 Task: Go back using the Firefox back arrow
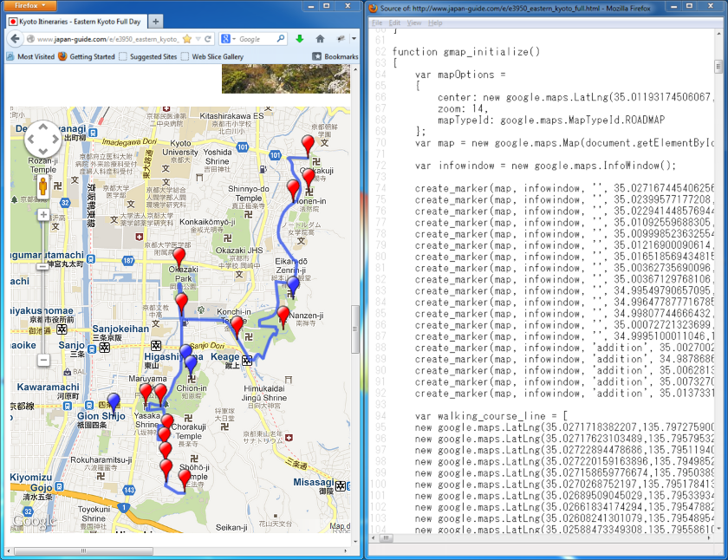[15, 39]
